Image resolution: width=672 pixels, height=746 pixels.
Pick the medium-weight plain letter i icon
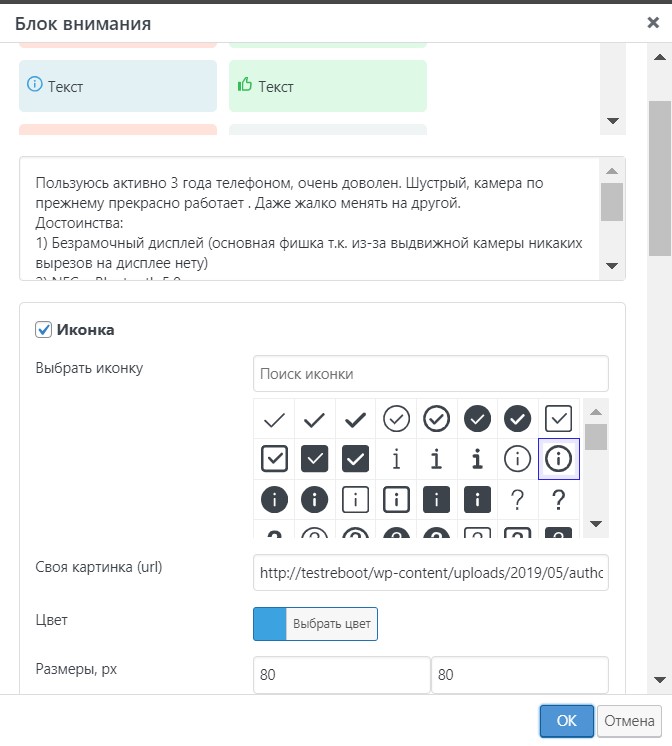[436, 459]
